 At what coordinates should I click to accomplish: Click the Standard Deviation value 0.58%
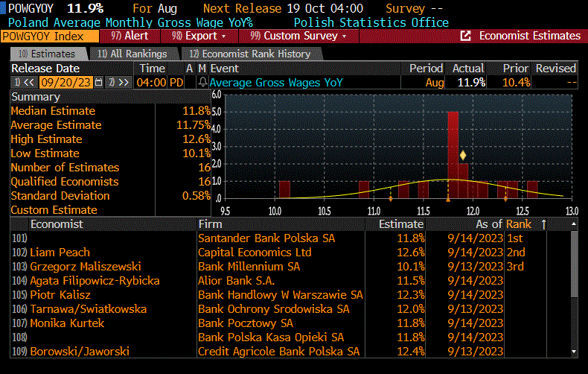(x=196, y=196)
